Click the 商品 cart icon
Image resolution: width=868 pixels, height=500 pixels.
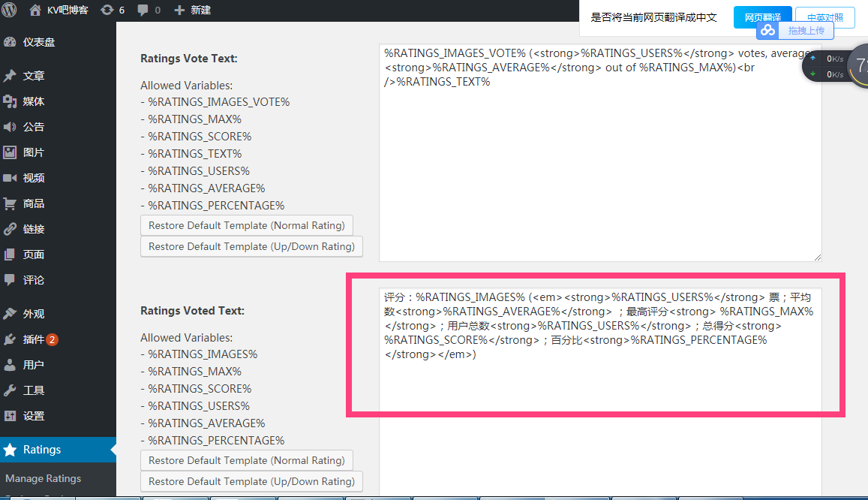click(10, 203)
